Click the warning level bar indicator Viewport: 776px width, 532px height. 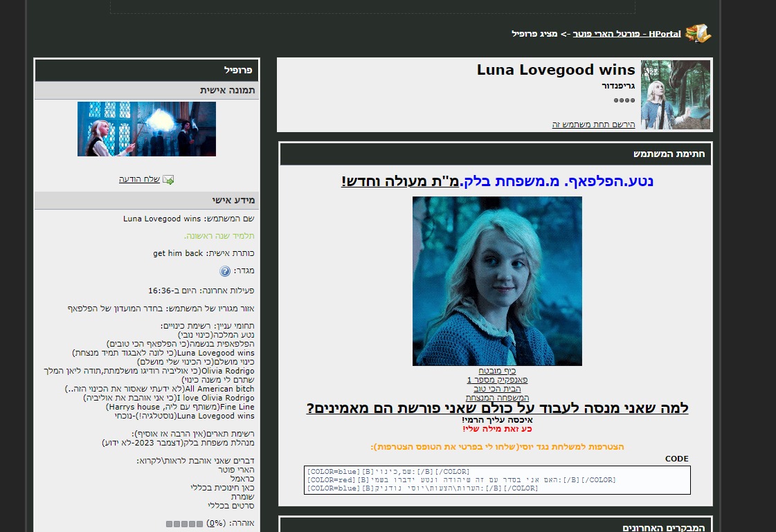coord(184,524)
